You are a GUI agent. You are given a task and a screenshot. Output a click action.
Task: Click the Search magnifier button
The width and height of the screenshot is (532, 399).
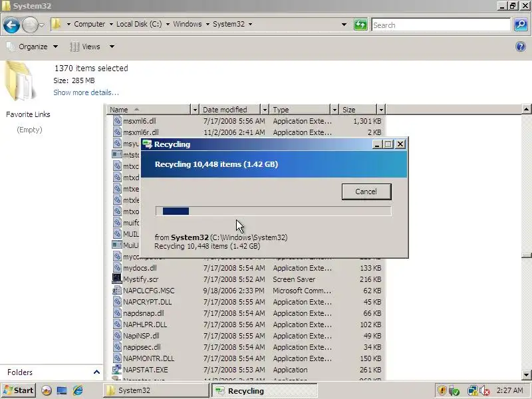521,25
